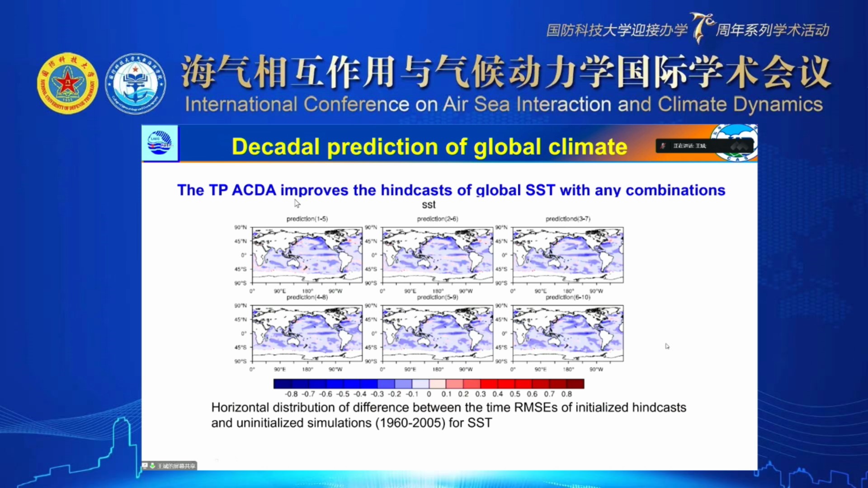Click the slide title 'Decadal prediction of global climate'
This screenshot has width=868, height=488.
click(x=429, y=147)
